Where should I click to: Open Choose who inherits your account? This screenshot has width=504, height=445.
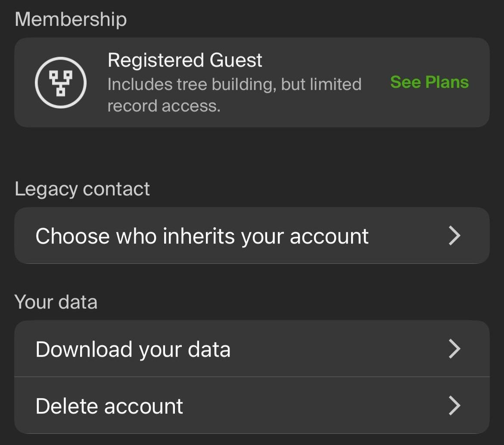pyautogui.click(x=252, y=236)
